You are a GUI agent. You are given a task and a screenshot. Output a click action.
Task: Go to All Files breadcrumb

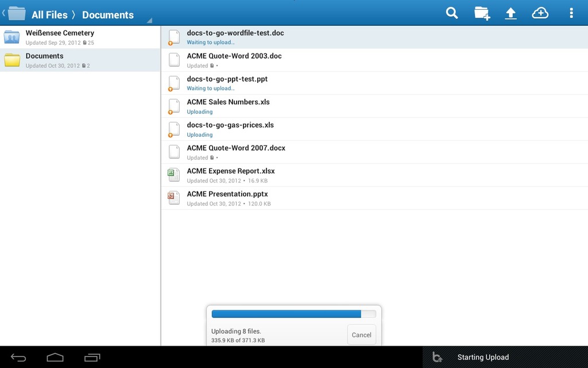pos(49,15)
